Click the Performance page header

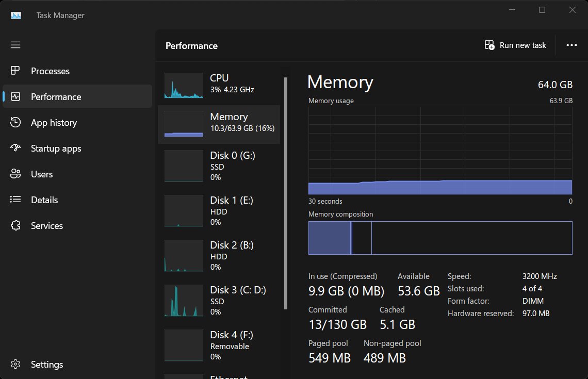point(192,46)
